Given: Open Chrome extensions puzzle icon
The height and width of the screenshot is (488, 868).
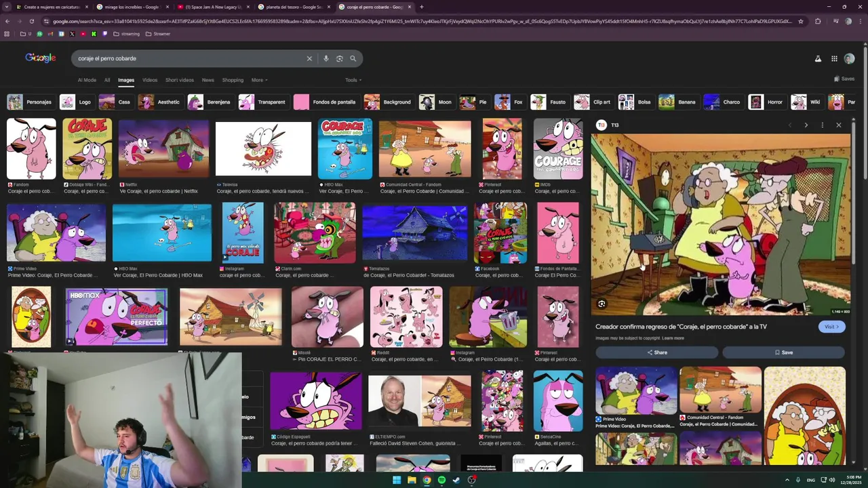Looking at the screenshot, I should (x=818, y=21).
